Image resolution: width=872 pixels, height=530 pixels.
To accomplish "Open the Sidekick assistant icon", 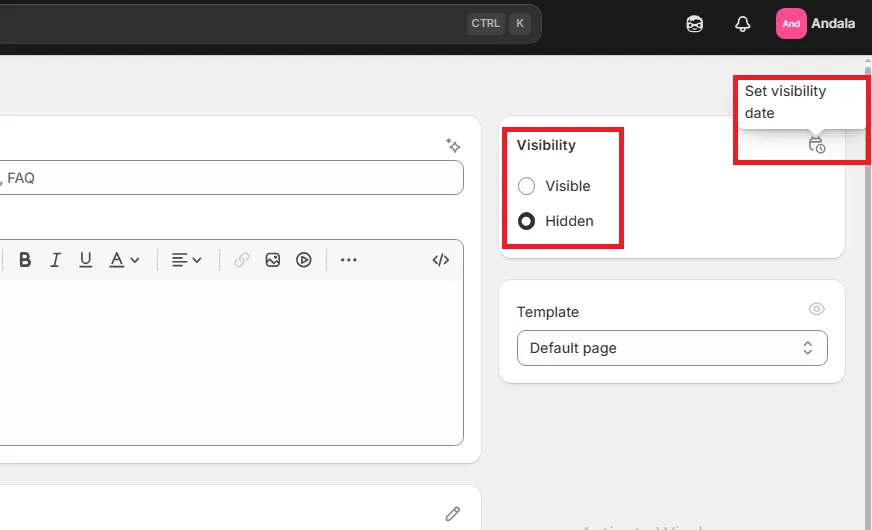I will pyautogui.click(x=695, y=24).
